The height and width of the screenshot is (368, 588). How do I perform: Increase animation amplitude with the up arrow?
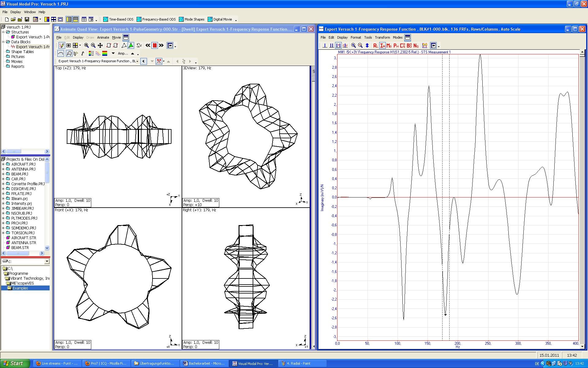click(x=132, y=53)
